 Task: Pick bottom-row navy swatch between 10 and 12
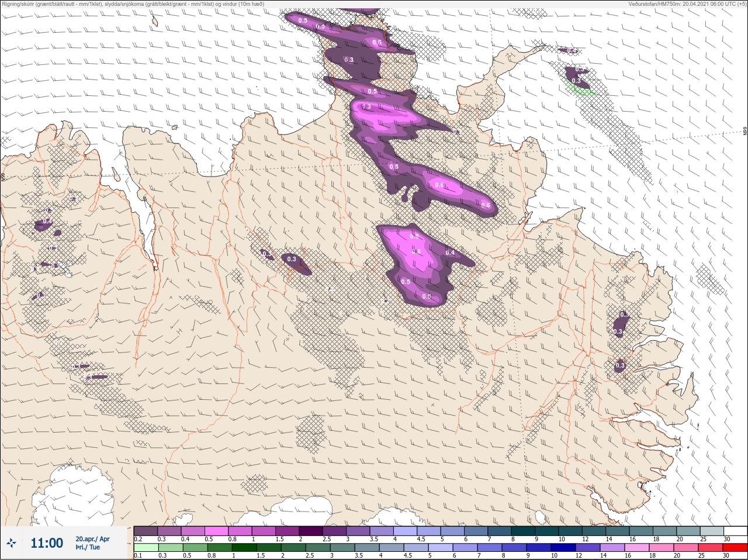(x=563, y=548)
